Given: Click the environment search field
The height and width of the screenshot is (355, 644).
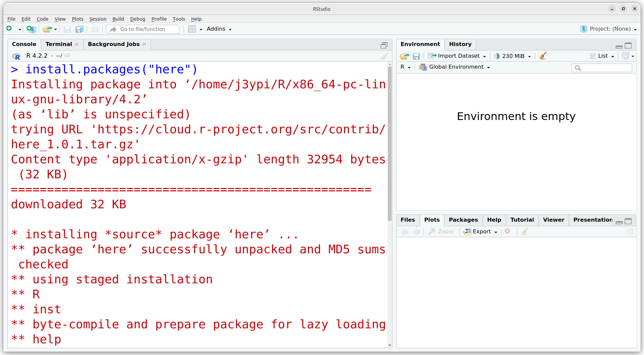Looking at the screenshot, I should [602, 68].
